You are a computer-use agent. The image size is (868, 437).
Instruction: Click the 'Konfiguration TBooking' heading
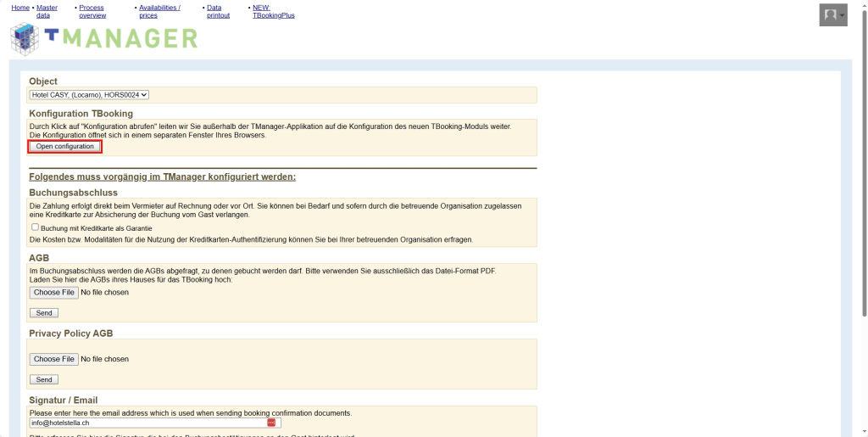pos(81,114)
